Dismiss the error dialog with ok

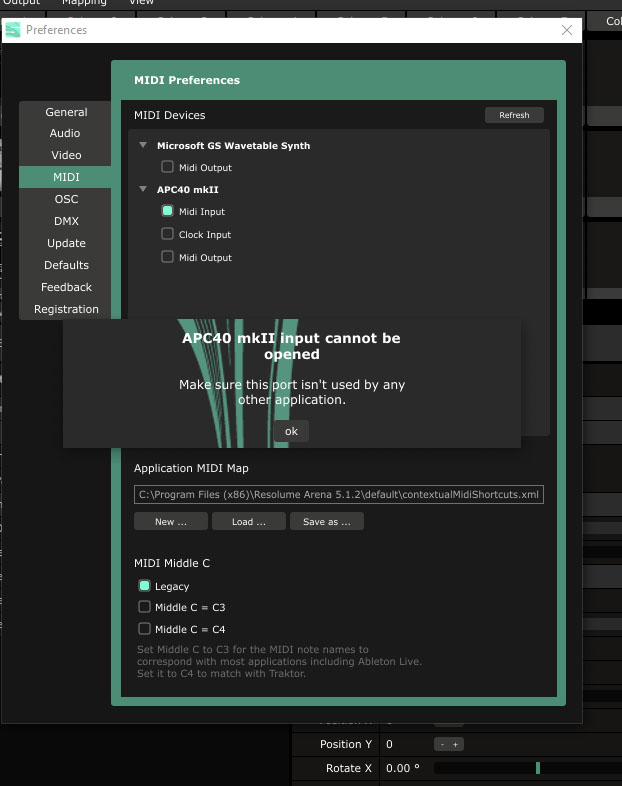(291, 431)
